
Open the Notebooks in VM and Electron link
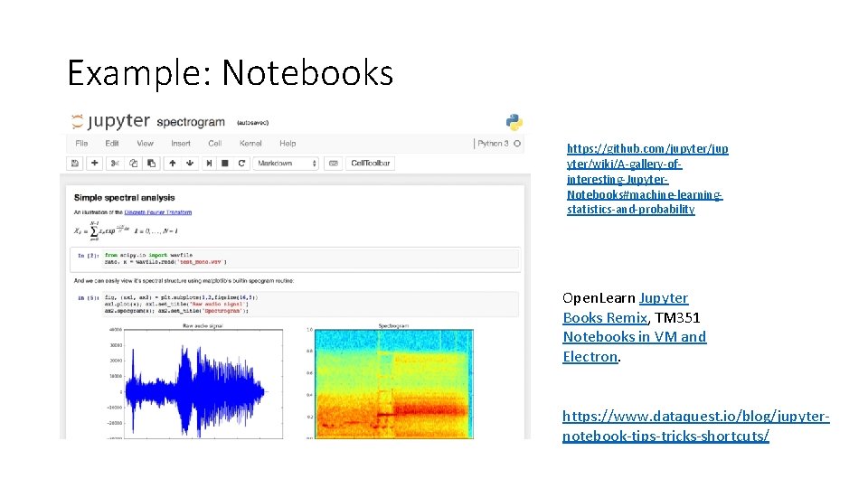tap(635, 346)
